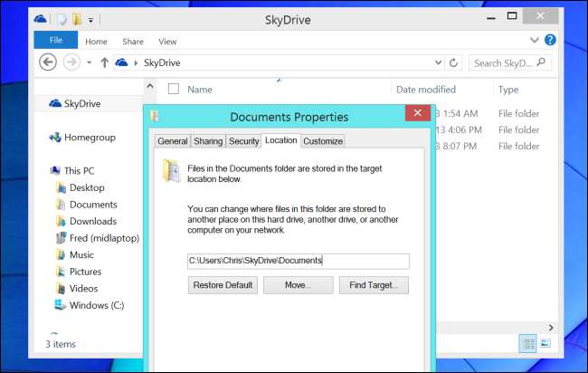Expand the ribbon with the chevron
Screen dimensions: 588x373
pos(534,41)
